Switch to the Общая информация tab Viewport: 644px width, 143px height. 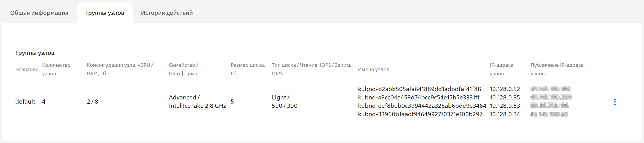[x=39, y=13]
